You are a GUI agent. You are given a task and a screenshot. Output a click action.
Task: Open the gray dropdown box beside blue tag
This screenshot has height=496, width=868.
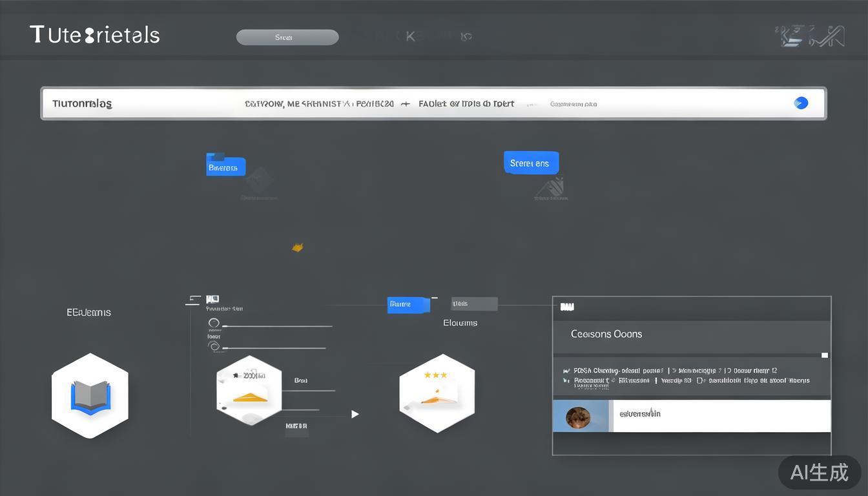474,304
